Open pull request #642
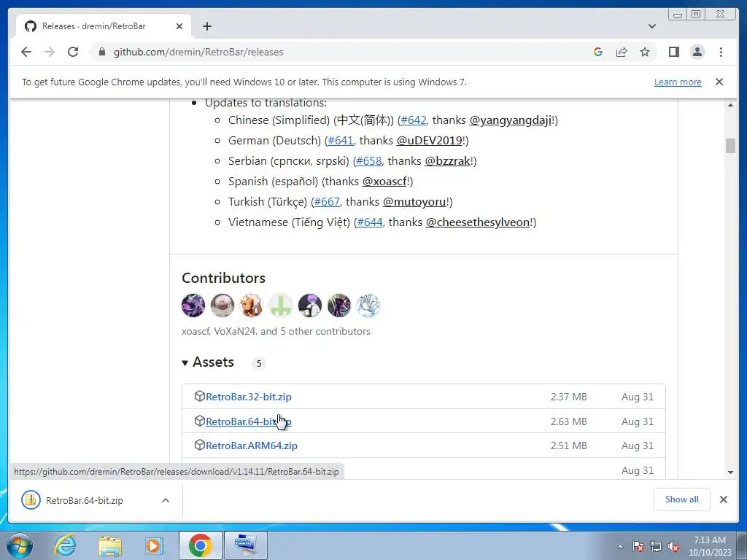This screenshot has height=560, width=747. pyautogui.click(x=414, y=120)
